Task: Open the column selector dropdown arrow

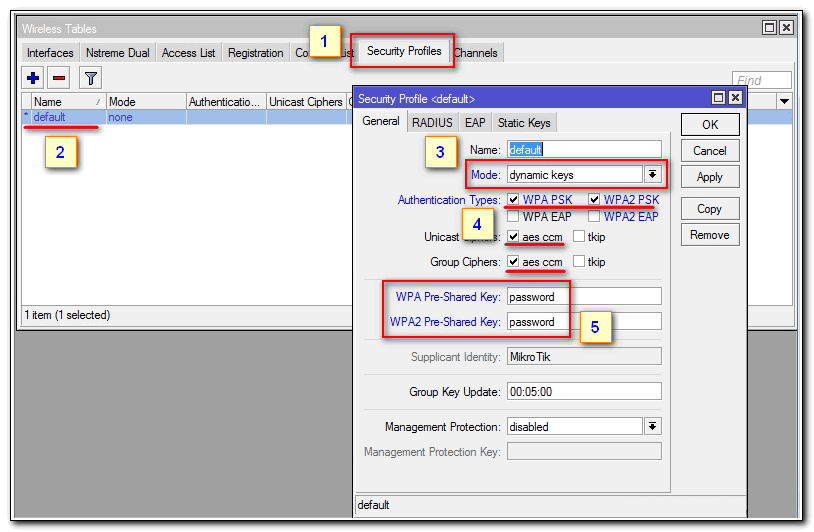Action: click(x=784, y=102)
